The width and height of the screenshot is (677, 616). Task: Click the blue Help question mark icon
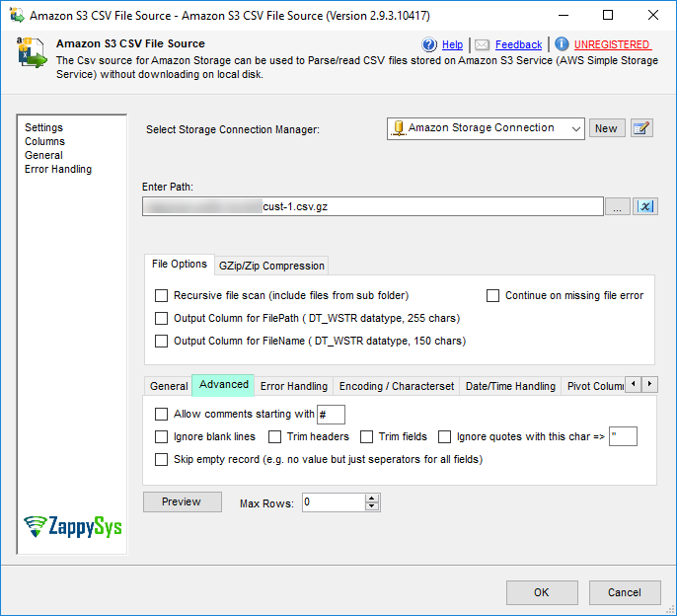point(429,44)
